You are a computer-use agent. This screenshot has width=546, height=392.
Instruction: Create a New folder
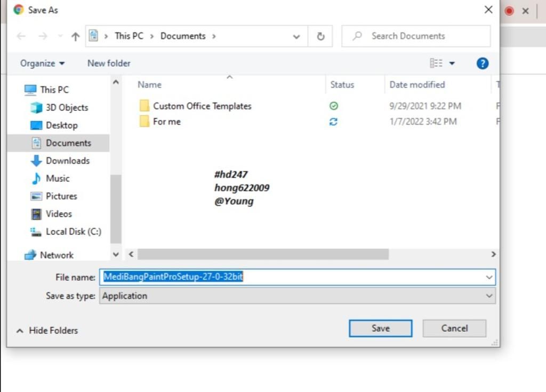[109, 63]
